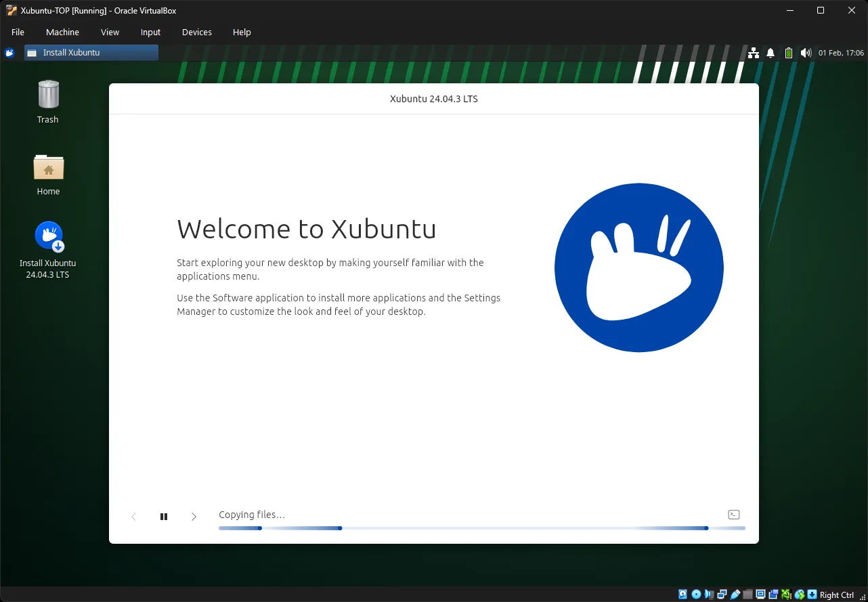Go back to the previous installer slide

133,516
